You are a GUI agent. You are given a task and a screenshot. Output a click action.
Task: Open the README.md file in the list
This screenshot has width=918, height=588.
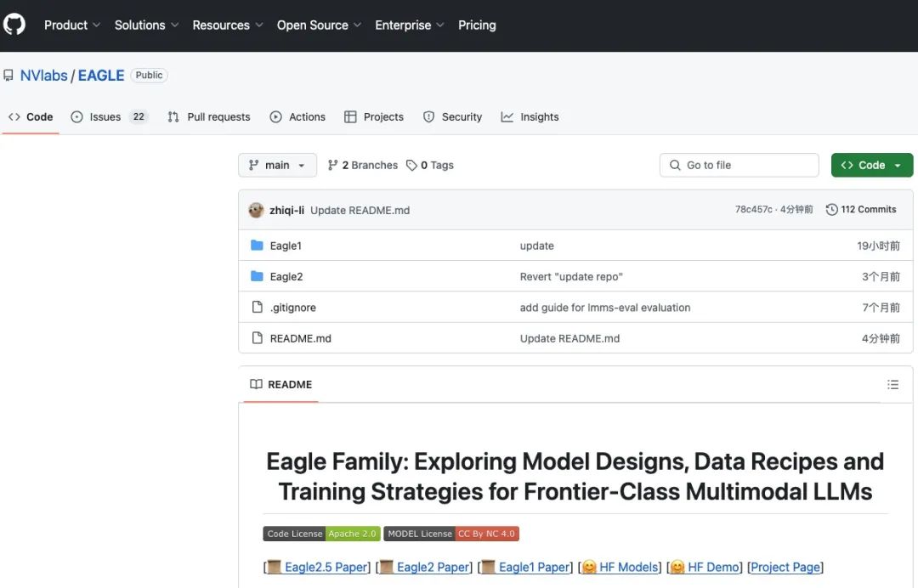pos(300,339)
